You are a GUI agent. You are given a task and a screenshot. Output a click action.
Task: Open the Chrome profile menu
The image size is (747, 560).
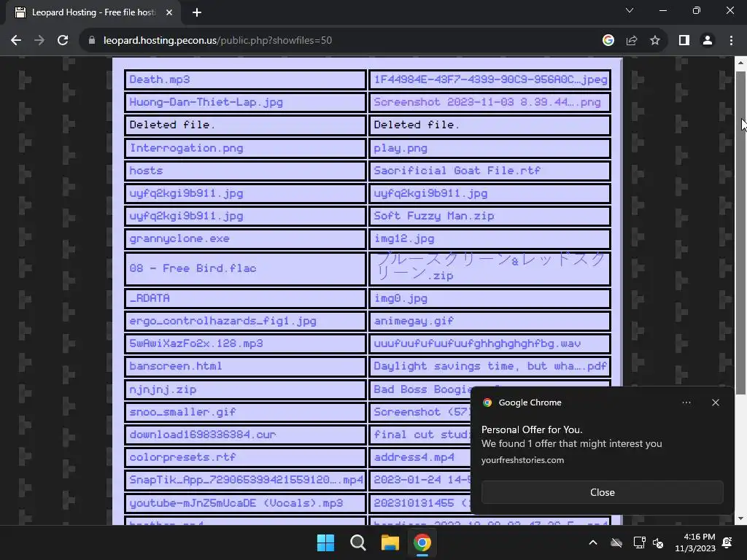coord(708,41)
